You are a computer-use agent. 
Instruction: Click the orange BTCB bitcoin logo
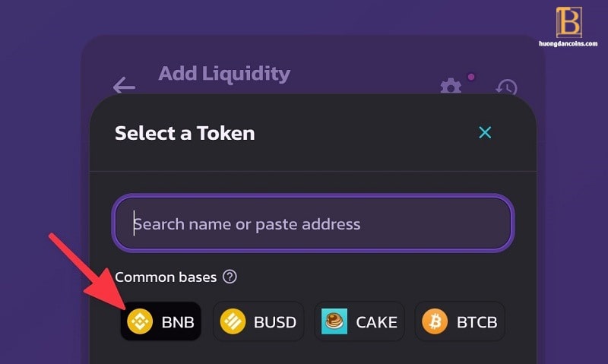click(435, 321)
